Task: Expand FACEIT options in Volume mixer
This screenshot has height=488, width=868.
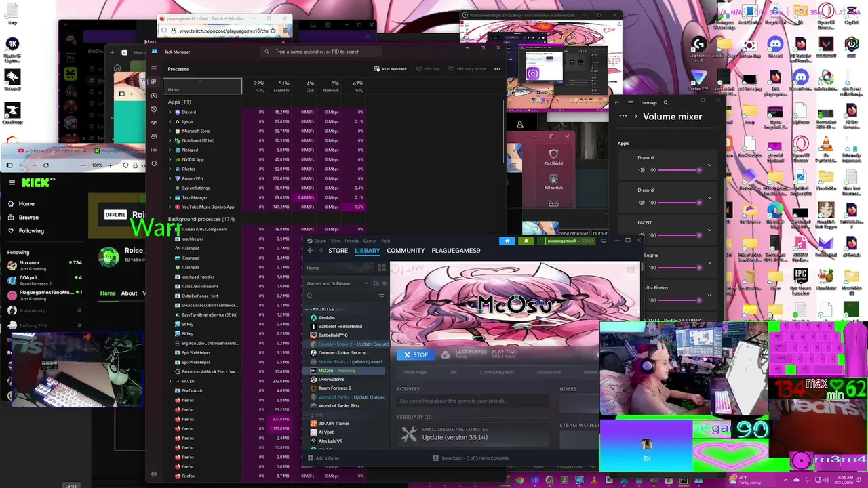Action: tap(709, 230)
